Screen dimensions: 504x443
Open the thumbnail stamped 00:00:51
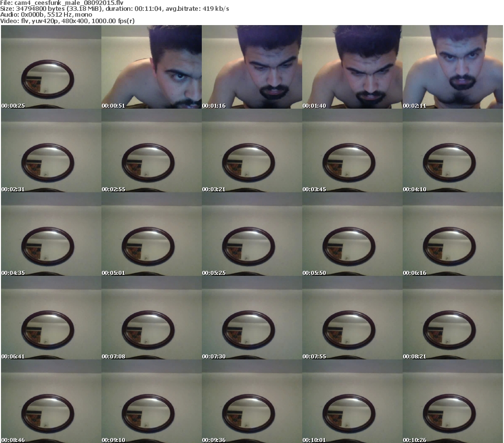coord(152,67)
